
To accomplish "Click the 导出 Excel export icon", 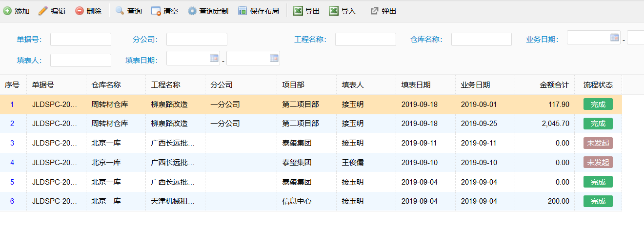I will 298,11.
